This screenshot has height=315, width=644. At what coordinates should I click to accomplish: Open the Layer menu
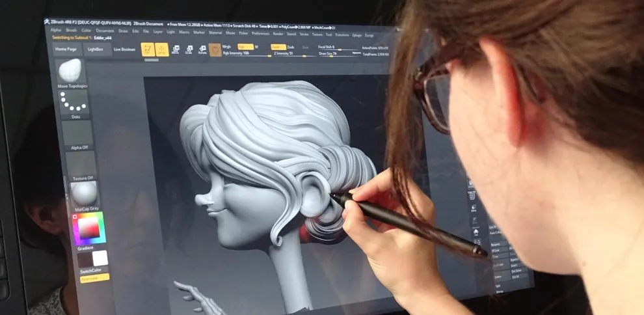pos(157,31)
